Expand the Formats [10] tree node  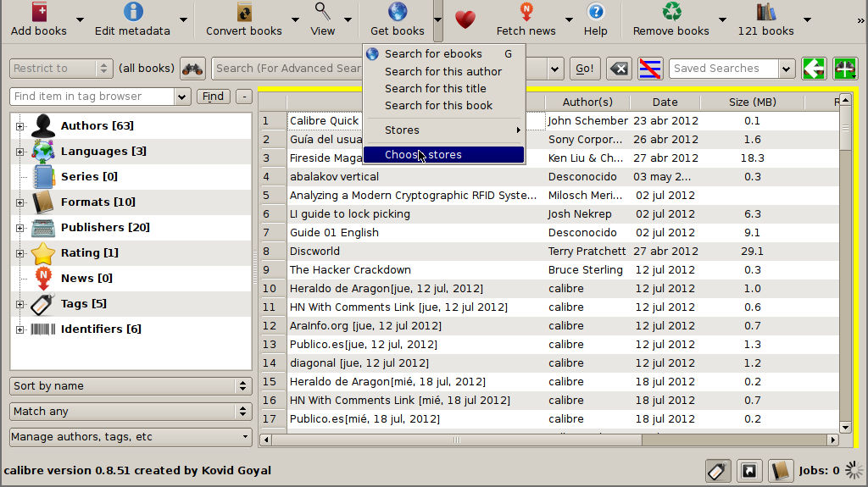click(x=20, y=203)
